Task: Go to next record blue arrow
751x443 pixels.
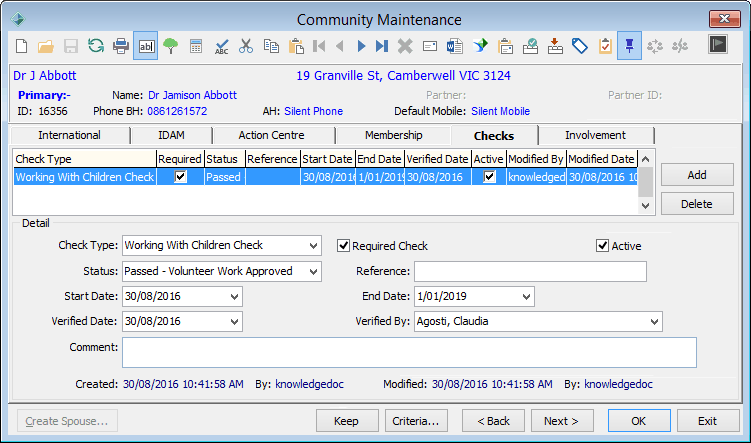Action: 361,46
